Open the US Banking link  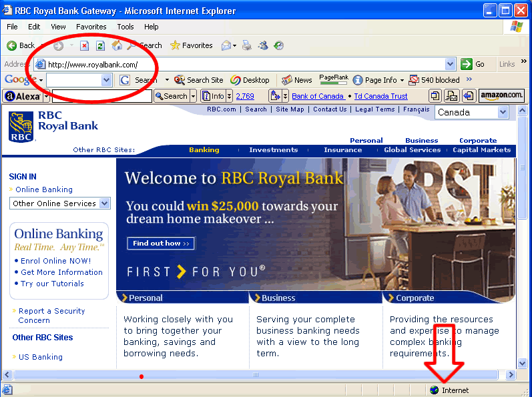41,357
